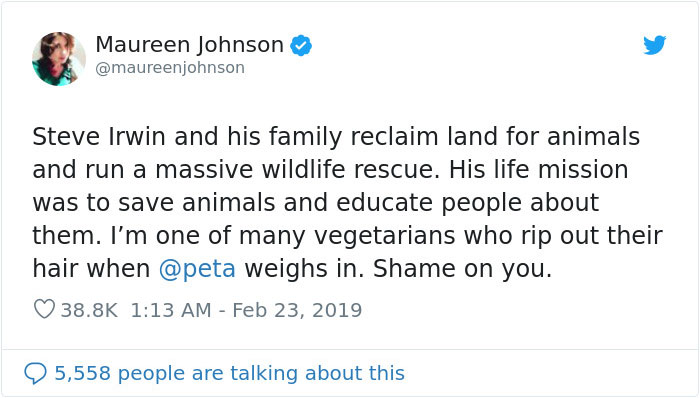Click the tweet line starting 'Steve Irwin'
Viewport: 700px width, 398px height.
(x=336, y=136)
